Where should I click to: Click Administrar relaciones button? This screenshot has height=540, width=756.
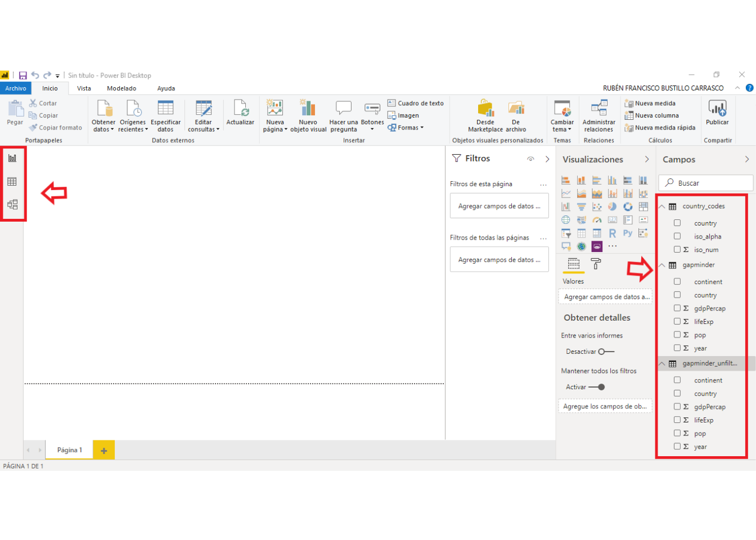599,116
